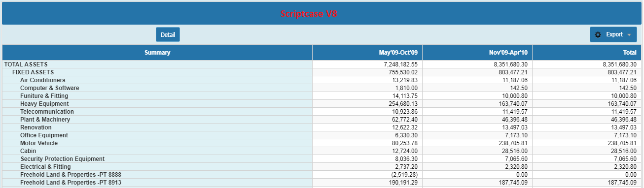This screenshot has width=644, height=188.
Task: Click the Computer & Software row label
Action: (49, 88)
